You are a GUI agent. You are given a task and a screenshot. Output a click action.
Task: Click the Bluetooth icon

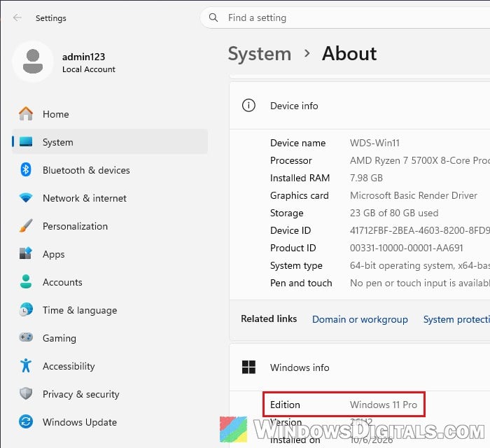tap(26, 169)
